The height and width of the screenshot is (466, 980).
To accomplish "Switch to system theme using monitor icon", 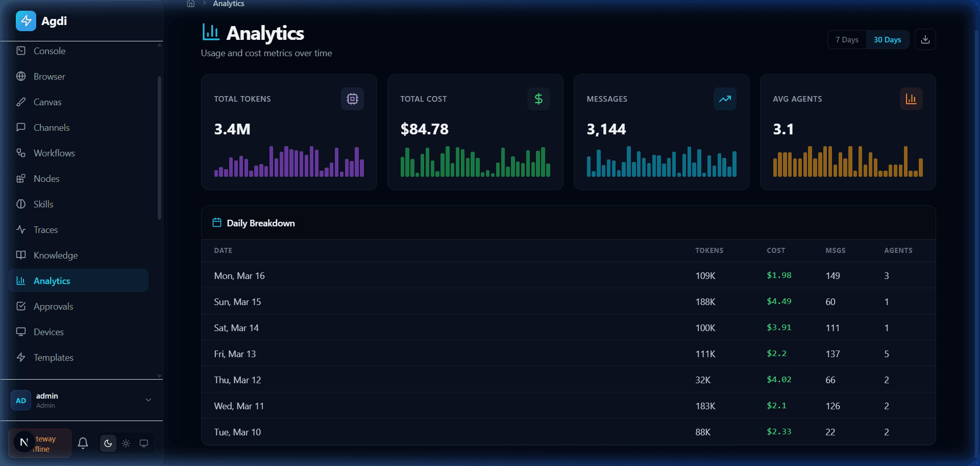I will (x=143, y=443).
